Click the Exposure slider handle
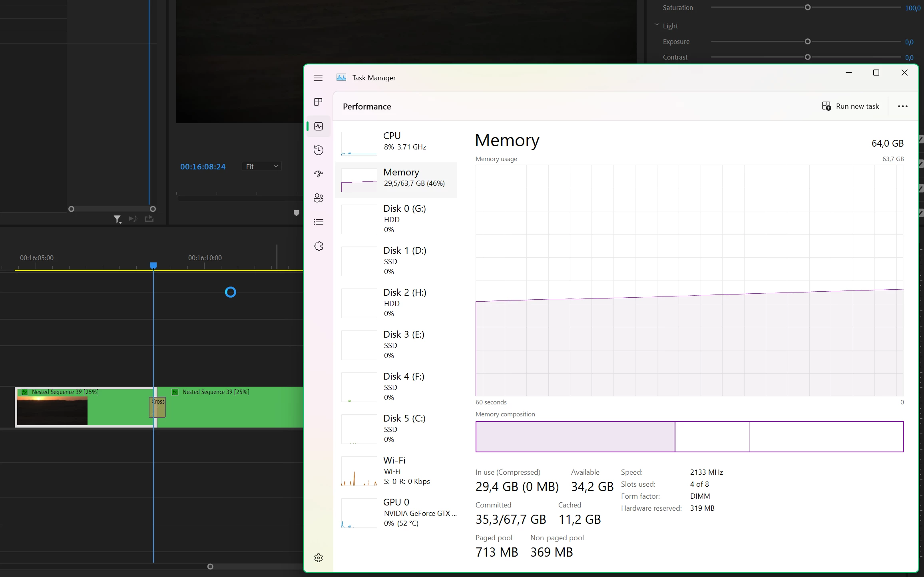The image size is (924, 577). click(x=807, y=42)
